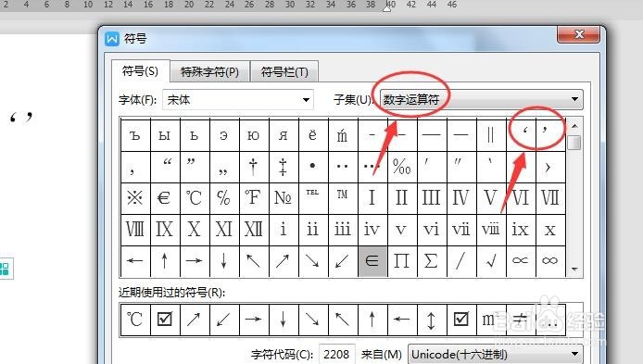643x364 pixels.
Task: Choose the degree Fahrenheit ℉ symbol
Action: click(x=254, y=198)
